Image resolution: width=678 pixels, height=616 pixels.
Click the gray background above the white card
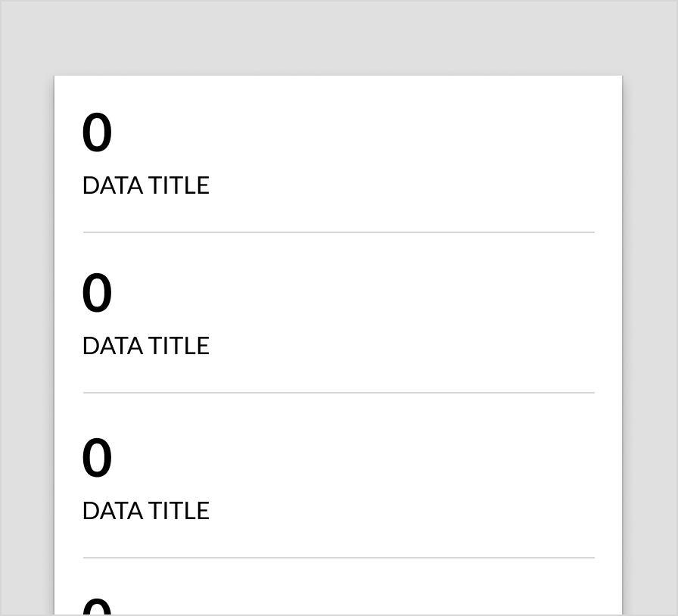338,38
